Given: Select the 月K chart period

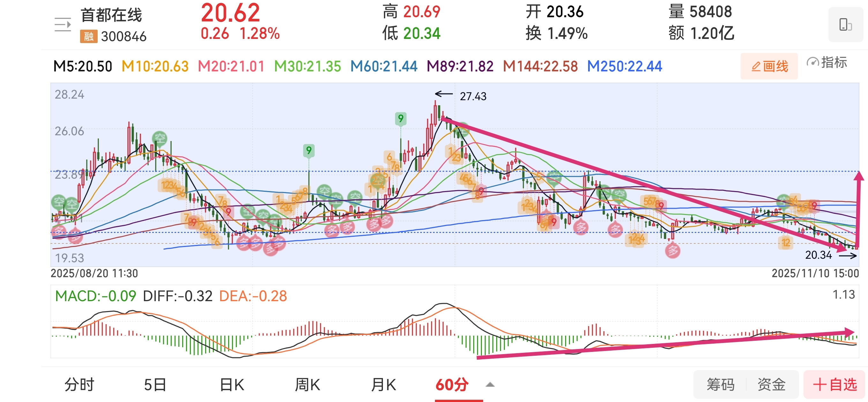Looking at the screenshot, I should (383, 384).
